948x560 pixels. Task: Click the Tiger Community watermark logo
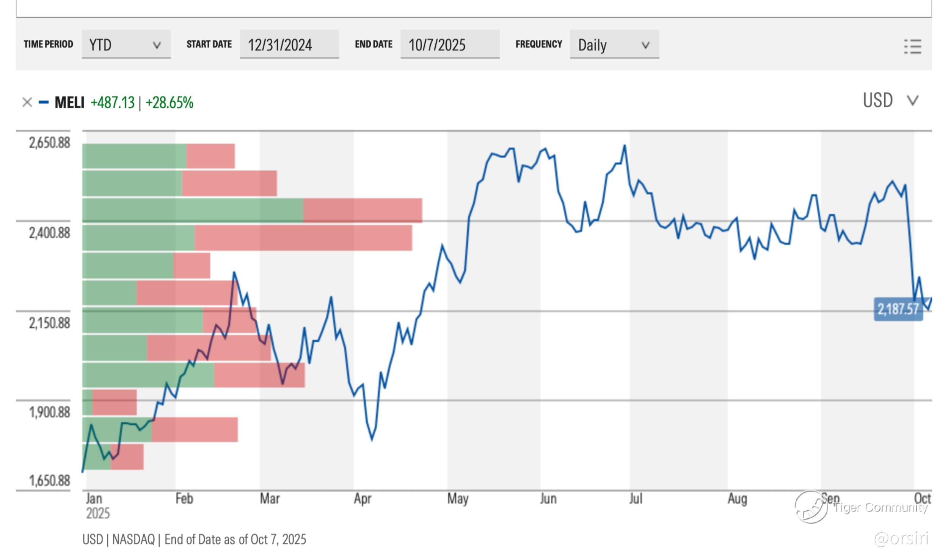(x=811, y=507)
